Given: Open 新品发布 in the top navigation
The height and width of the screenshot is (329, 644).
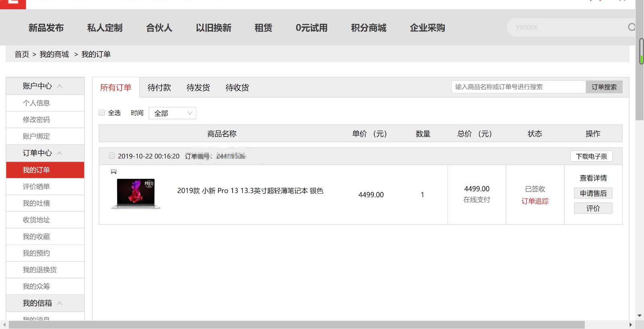Looking at the screenshot, I should [x=46, y=28].
